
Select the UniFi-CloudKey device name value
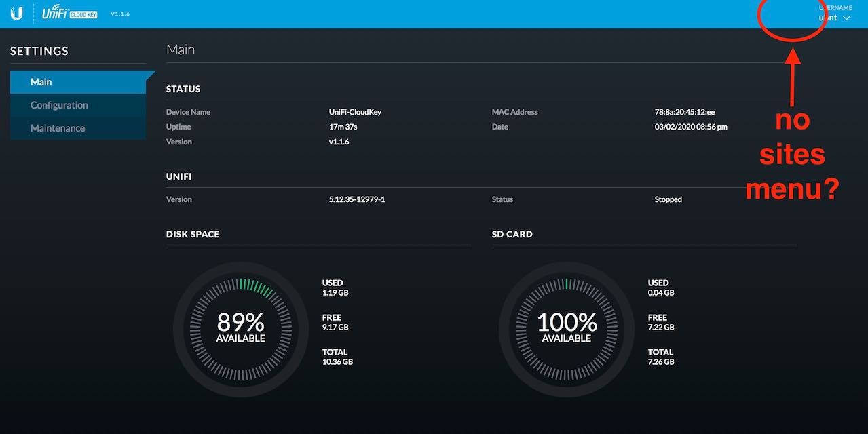pos(355,112)
